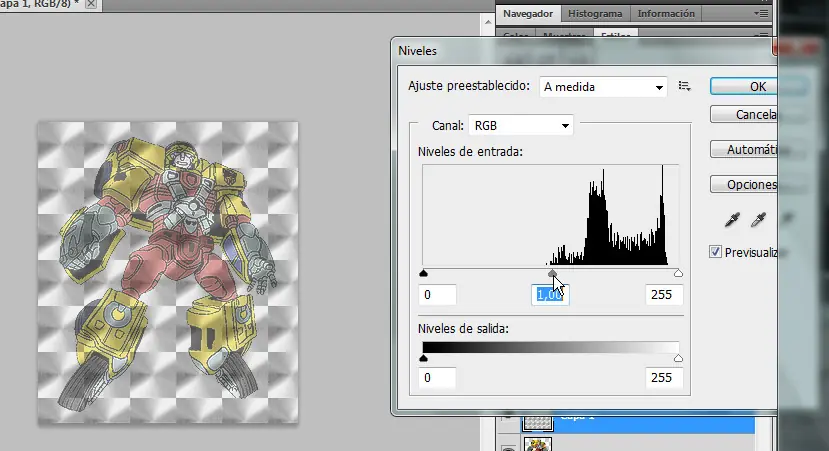
Task: Confirm levels with the OK button
Action: point(743,86)
